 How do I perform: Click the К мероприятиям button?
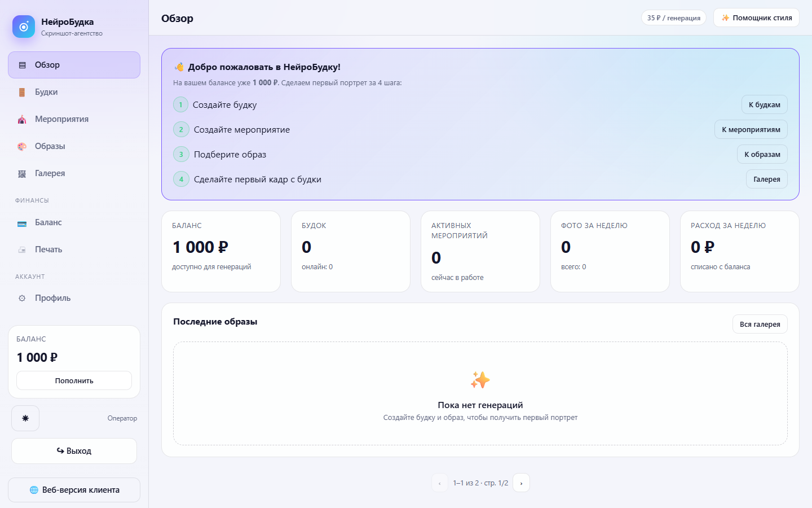point(751,129)
